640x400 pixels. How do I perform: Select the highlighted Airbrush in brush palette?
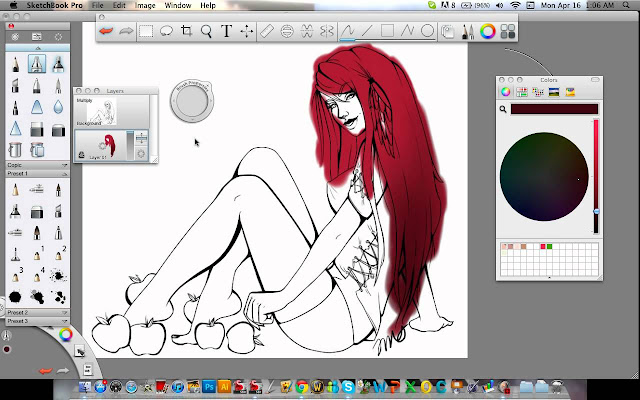click(37, 64)
